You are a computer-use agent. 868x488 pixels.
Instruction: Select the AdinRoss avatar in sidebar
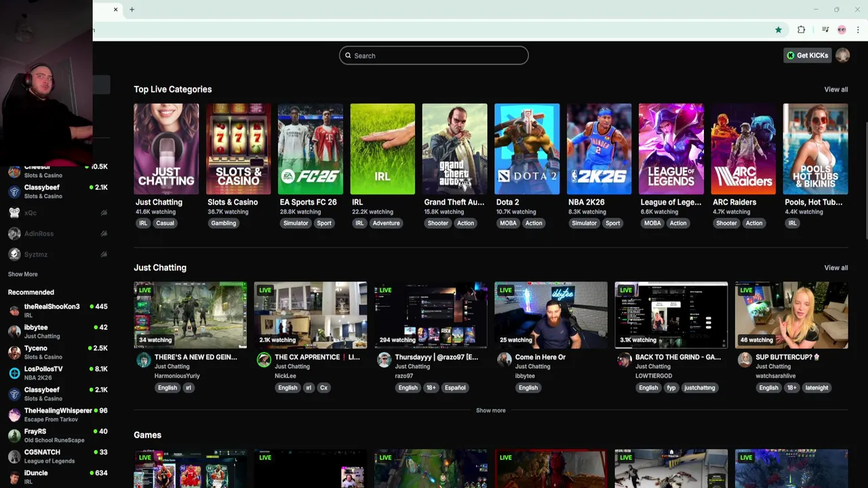click(14, 234)
